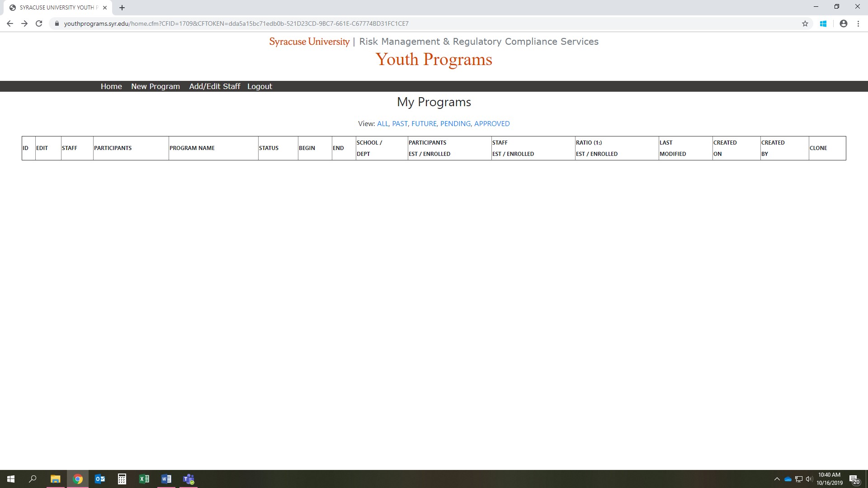Screen dimensions: 868x488
Task: Filter programs by APPROVED
Action: [x=492, y=123]
